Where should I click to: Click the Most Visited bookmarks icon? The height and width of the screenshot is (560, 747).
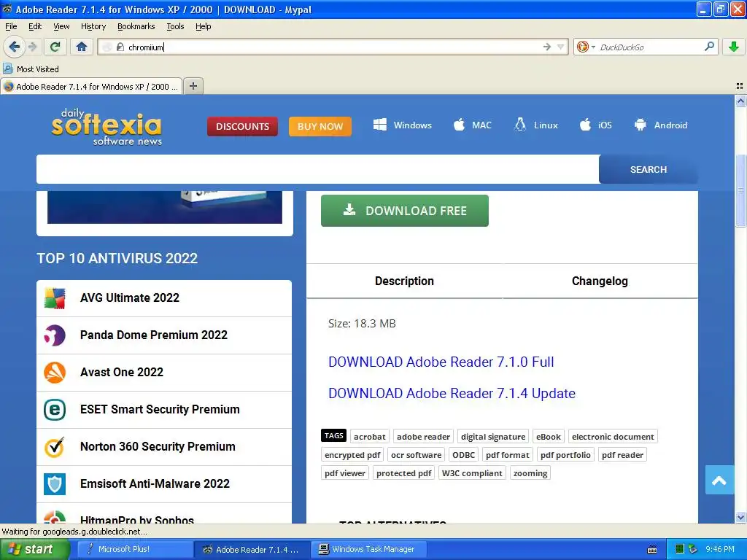coord(8,69)
